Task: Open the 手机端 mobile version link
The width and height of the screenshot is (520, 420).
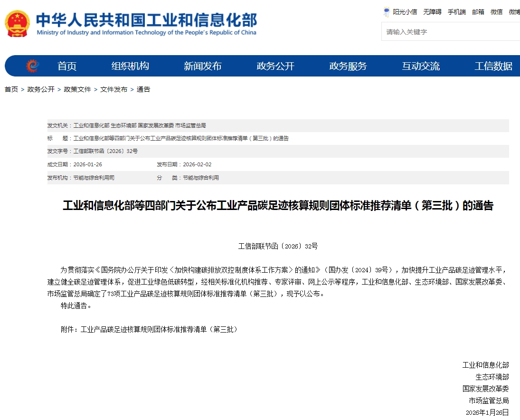Action: pos(456,12)
